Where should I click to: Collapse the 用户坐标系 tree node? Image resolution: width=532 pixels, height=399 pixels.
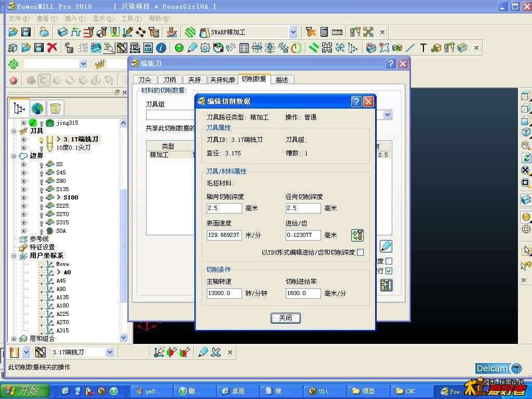point(14,256)
